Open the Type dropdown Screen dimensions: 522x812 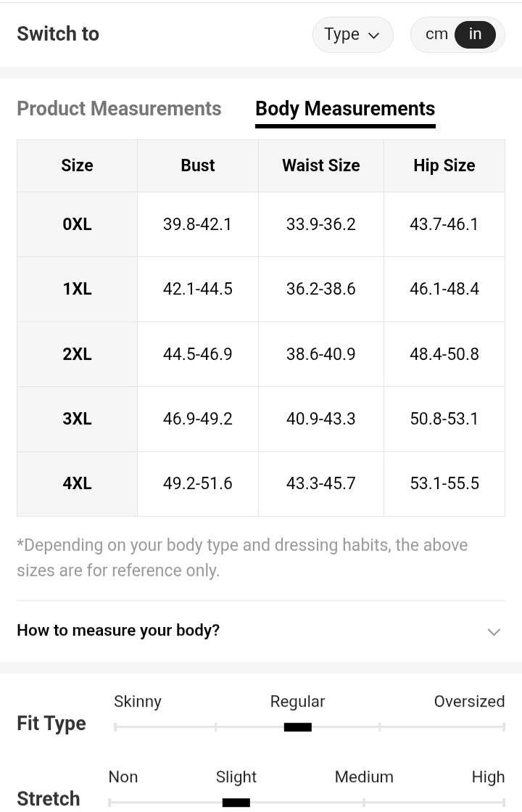[x=352, y=34]
